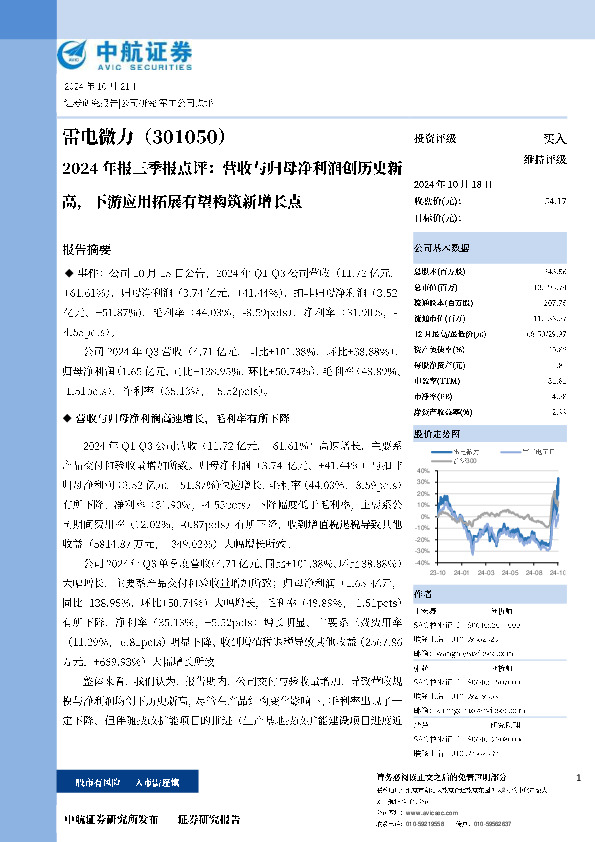Click the 市盈率(TTM) row label
This screenshot has width=595, height=842.
click(437, 381)
